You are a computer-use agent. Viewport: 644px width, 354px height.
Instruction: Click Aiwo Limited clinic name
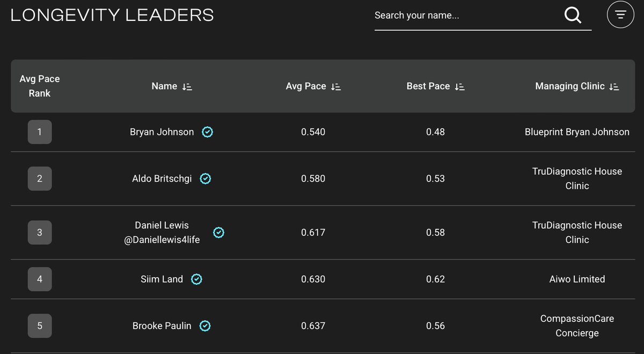coord(577,279)
